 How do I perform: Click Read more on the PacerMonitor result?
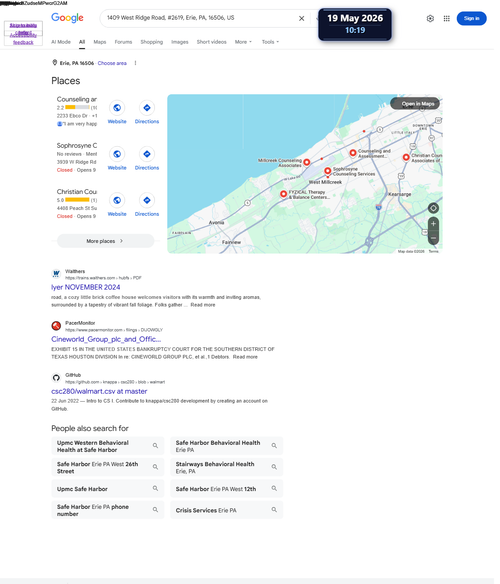tap(245, 357)
